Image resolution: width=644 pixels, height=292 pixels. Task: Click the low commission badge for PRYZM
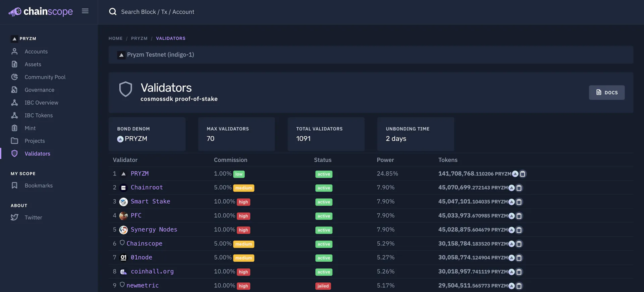[x=239, y=174]
